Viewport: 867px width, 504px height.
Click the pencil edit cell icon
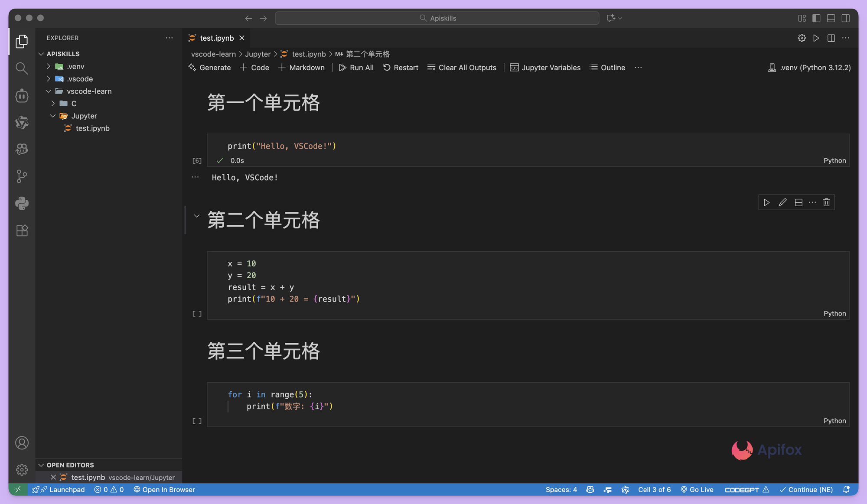[x=782, y=202]
